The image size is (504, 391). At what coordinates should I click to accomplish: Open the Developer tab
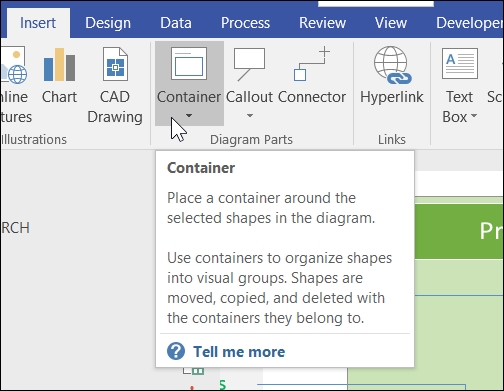(469, 23)
